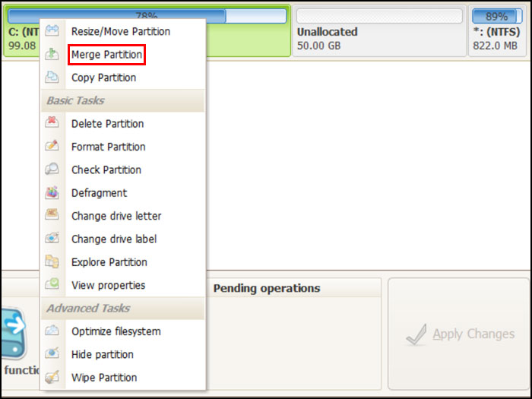Click the Change drive label icon
Screen dimensions: 532x399
pos(52,238)
